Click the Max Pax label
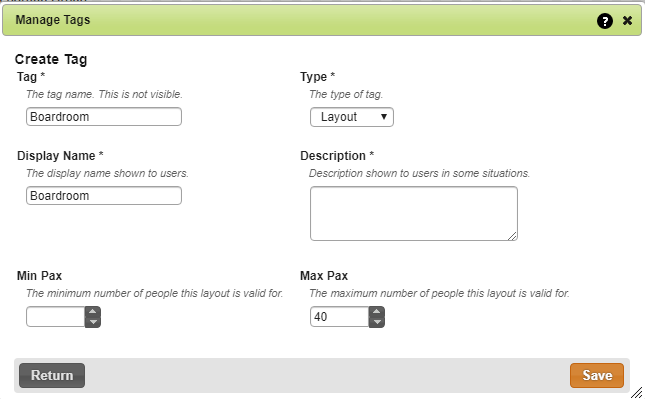 pos(324,276)
